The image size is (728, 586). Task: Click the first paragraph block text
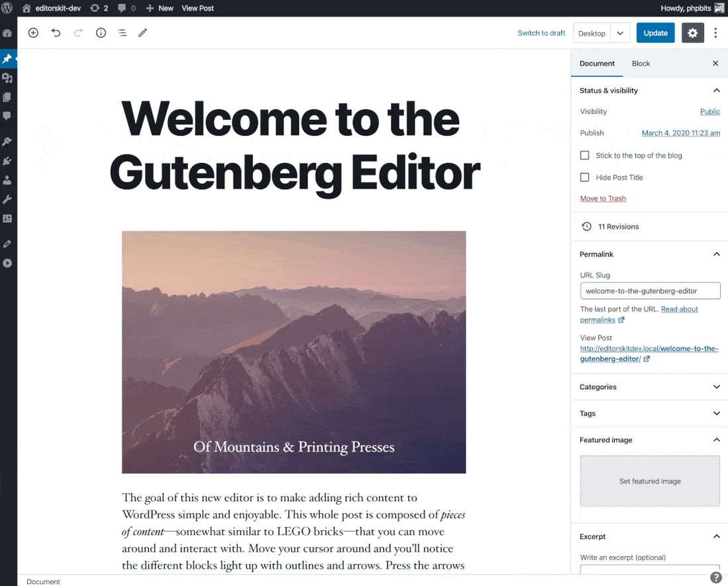pos(294,532)
